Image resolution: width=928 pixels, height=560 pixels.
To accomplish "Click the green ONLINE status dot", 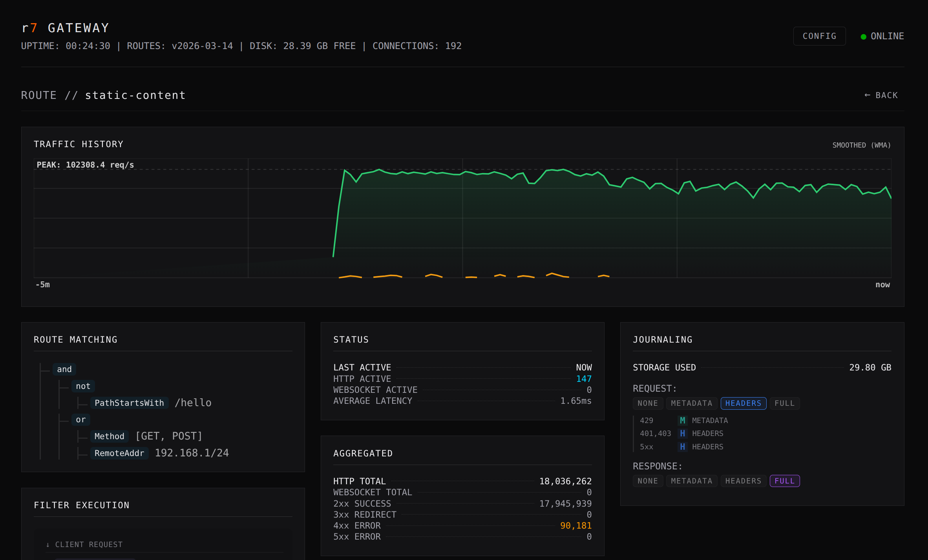I will (x=863, y=36).
